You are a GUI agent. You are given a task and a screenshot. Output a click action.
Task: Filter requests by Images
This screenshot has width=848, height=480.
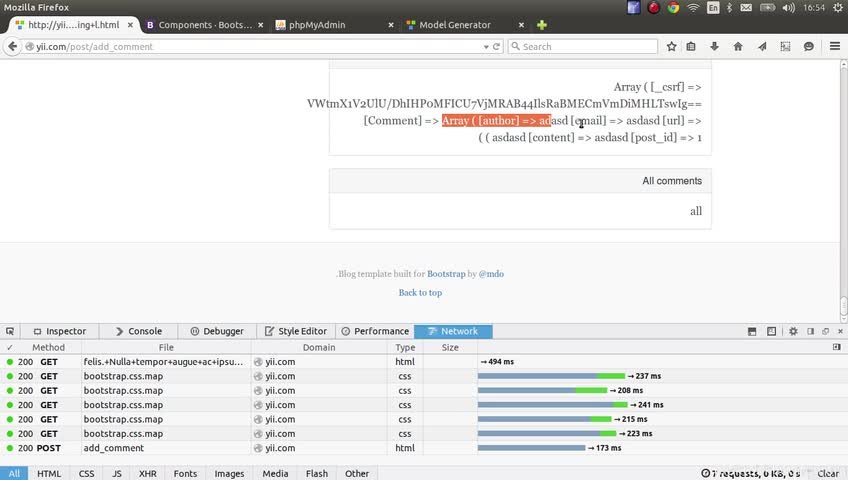click(x=229, y=474)
